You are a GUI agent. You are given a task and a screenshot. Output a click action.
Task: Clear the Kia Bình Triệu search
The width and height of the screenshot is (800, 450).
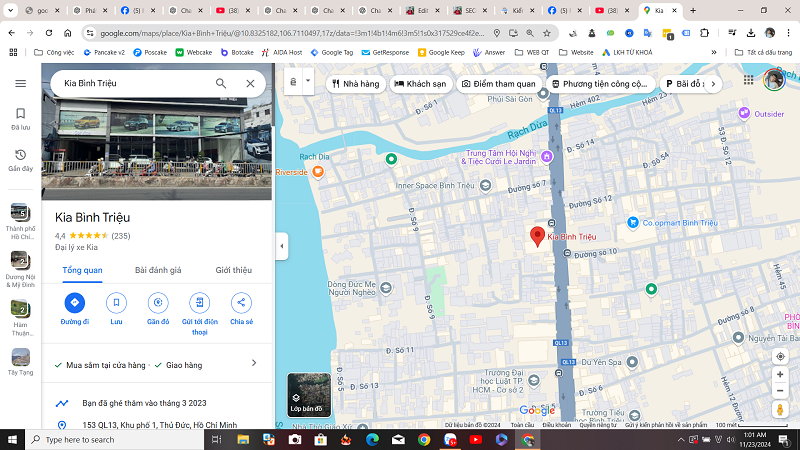point(250,83)
